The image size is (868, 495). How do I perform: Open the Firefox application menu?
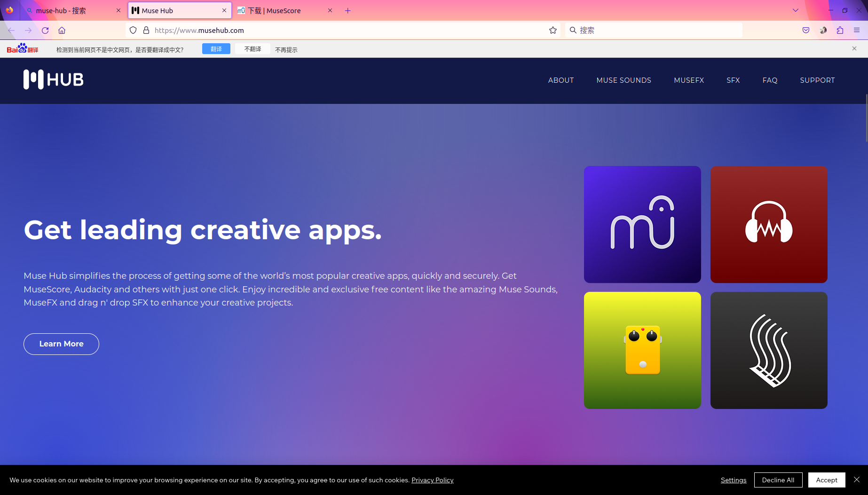coord(857,30)
